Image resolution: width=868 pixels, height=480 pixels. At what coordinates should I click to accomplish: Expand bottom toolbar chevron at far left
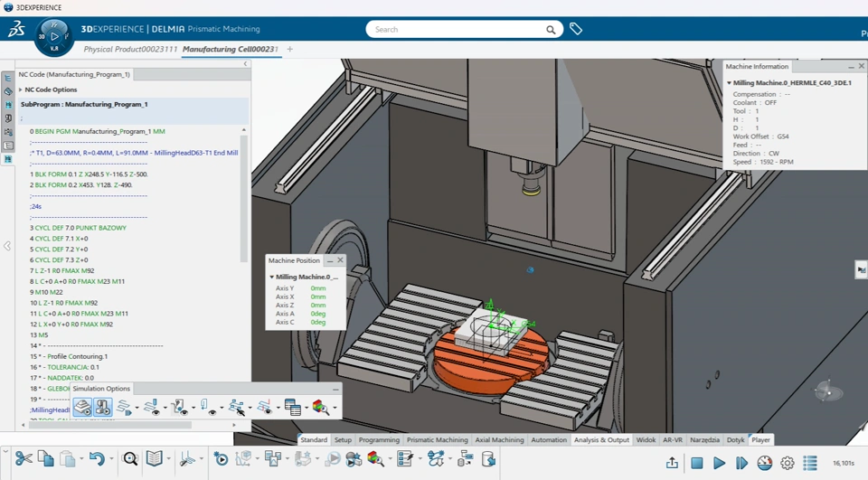click(5, 452)
